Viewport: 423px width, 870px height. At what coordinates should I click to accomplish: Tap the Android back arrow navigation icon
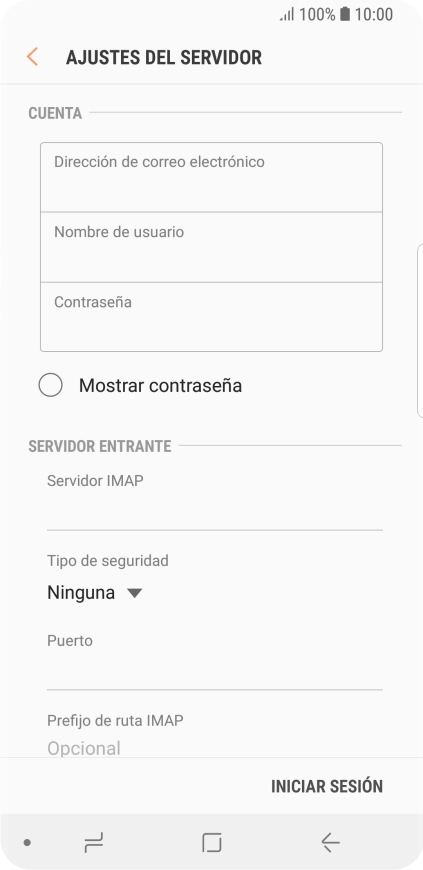tap(330, 843)
